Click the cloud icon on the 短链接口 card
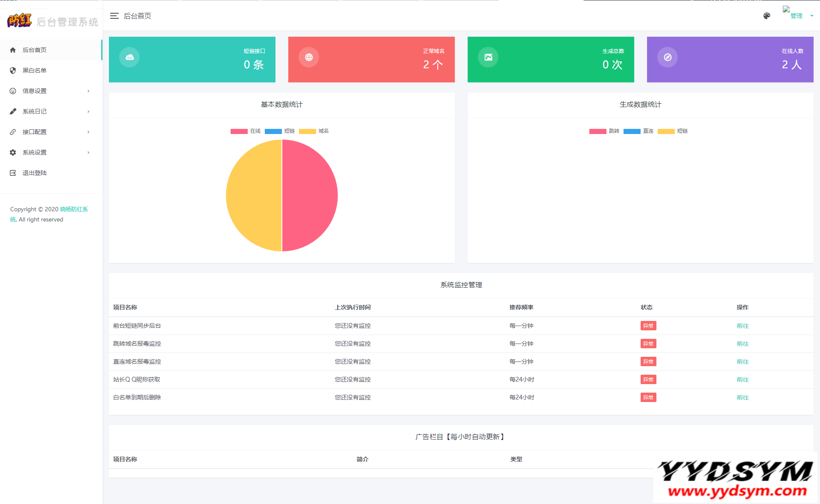 pyautogui.click(x=129, y=57)
